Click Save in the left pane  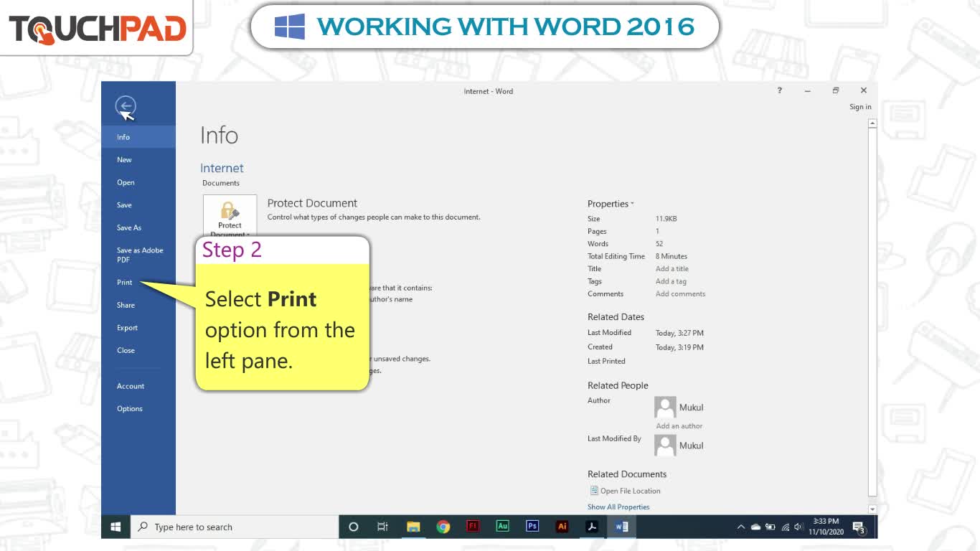point(138,205)
